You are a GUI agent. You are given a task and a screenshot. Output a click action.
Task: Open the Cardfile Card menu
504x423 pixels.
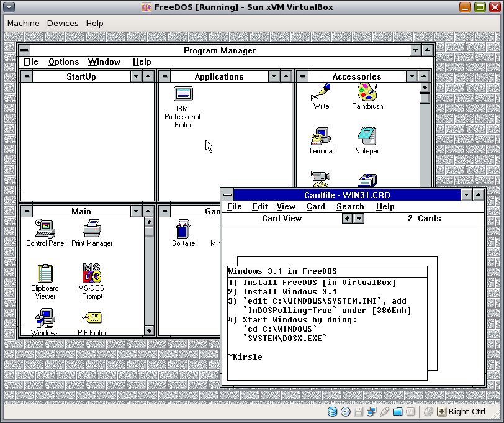click(316, 206)
